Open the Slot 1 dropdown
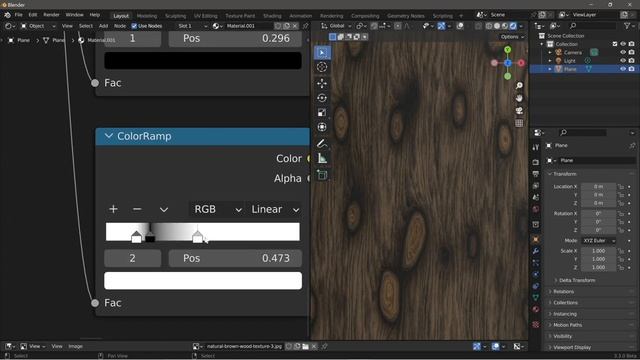 pyautogui.click(x=192, y=26)
